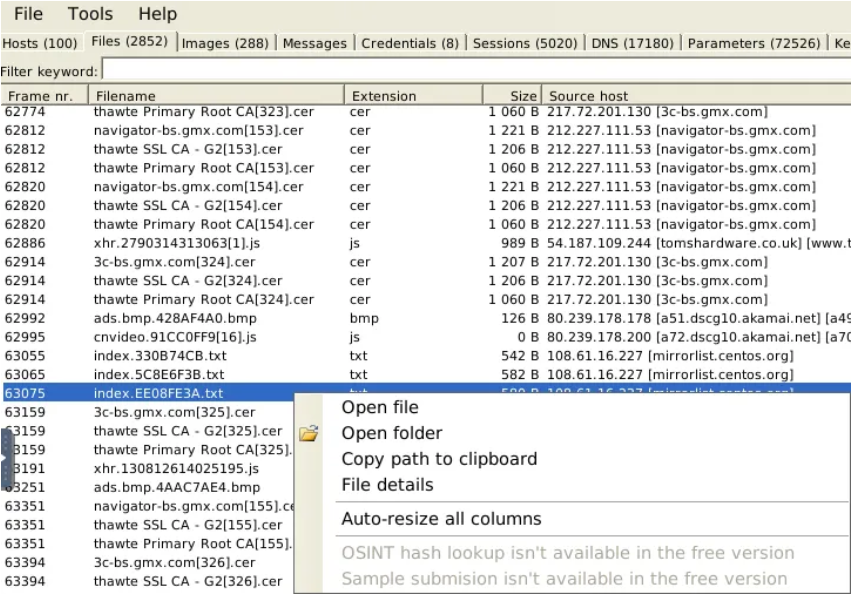The image size is (851, 594).
Task: Switch to the Hosts (100) tab
Action: coord(40,43)
